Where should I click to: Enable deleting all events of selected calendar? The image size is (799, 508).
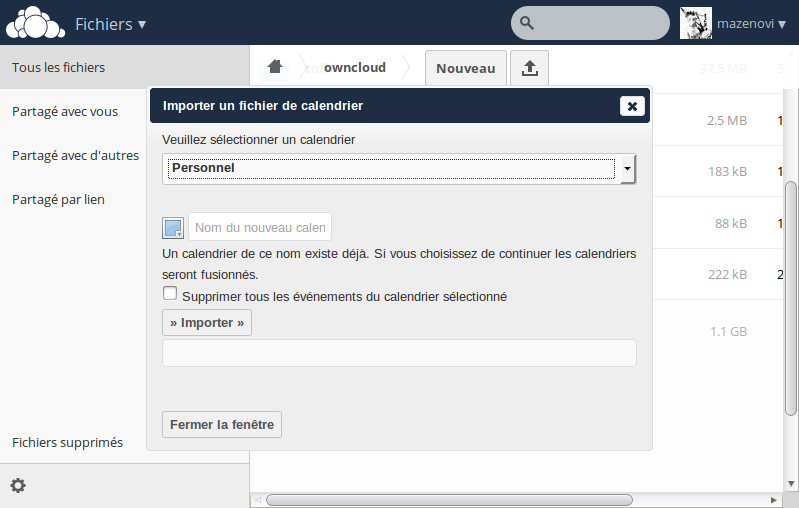tap(170, 294)
